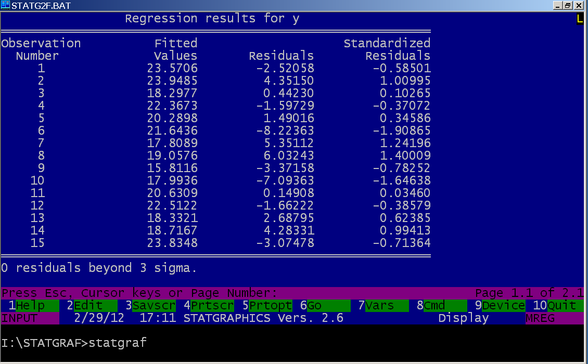Click residual value 2.68795
This screenshot has width=588, height=364.
[x=289, y=218]
